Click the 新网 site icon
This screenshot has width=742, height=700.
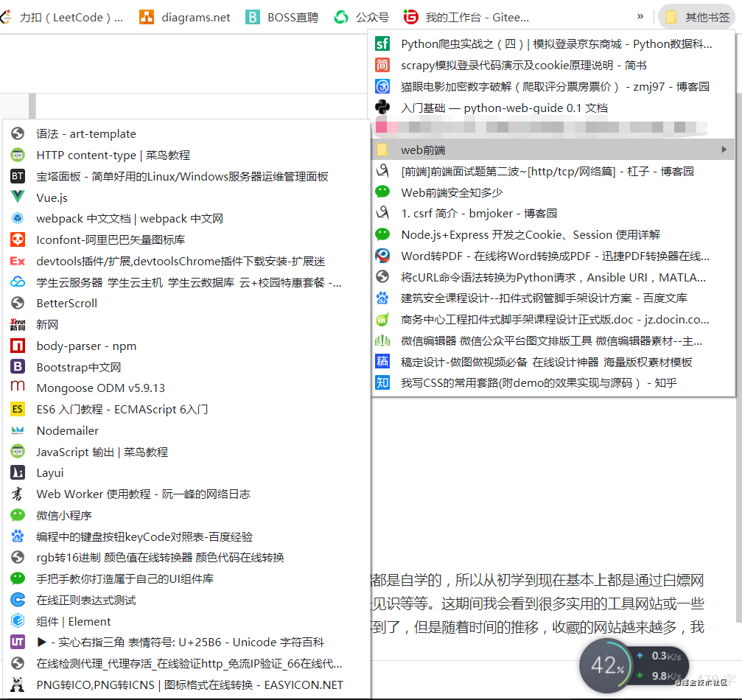point(18,324)
